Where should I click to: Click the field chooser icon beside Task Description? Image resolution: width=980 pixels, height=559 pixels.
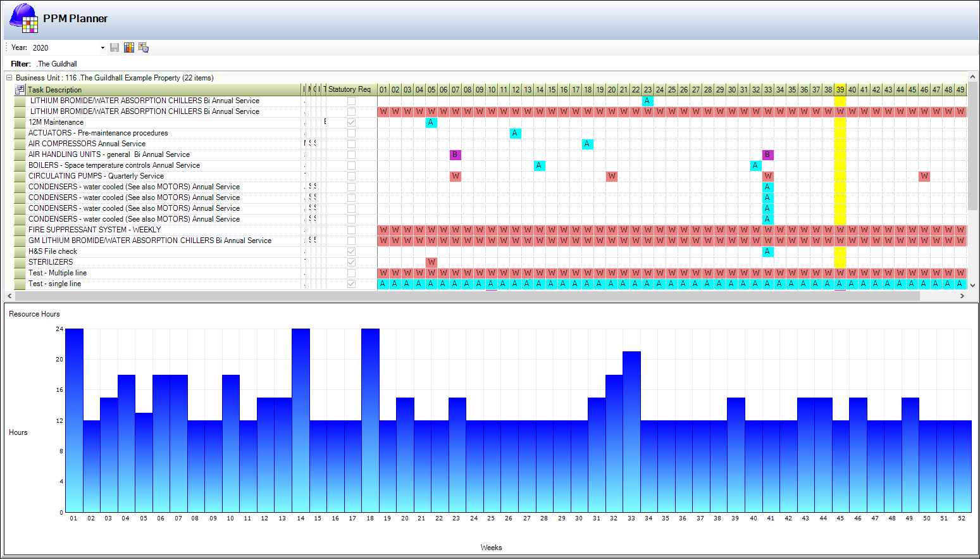(x=20, y=90)
